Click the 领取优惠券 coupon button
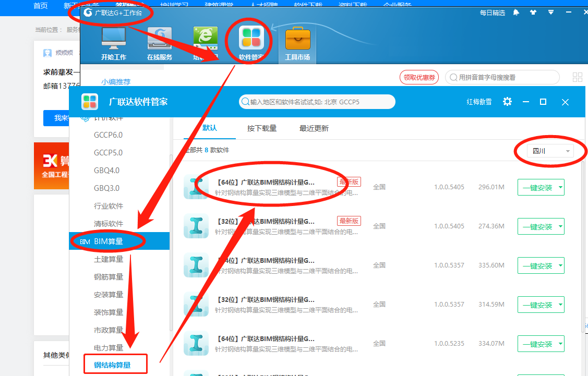The height and width of the screenshot is (376, 588). (419, 77)
